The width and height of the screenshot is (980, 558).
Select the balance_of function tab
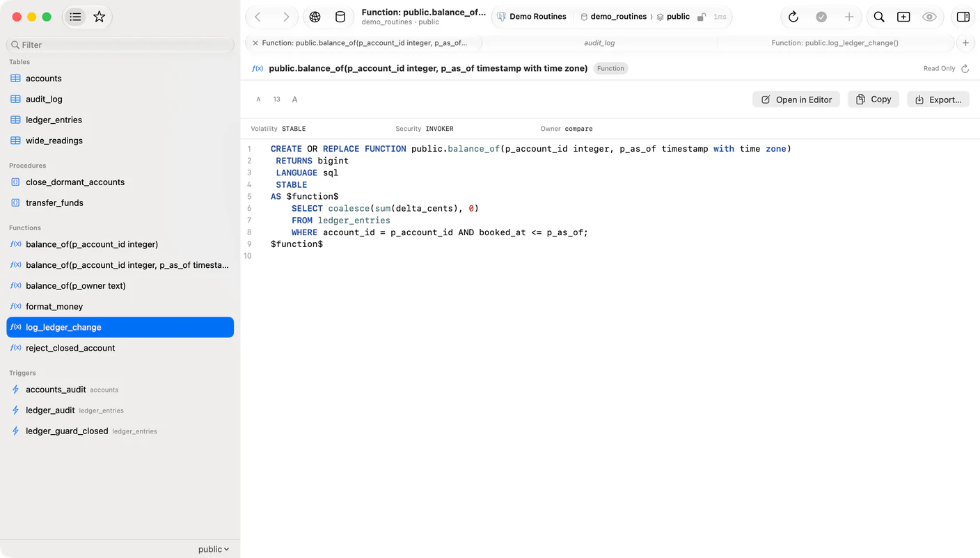click(x=364, y=43)
